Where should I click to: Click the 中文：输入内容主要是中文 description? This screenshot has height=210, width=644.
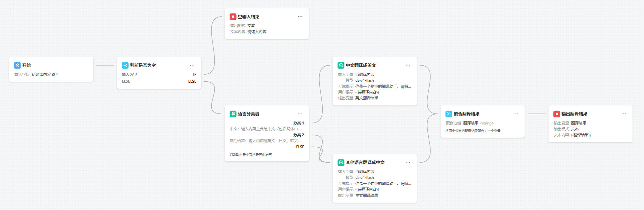click(x=265, y=129)
